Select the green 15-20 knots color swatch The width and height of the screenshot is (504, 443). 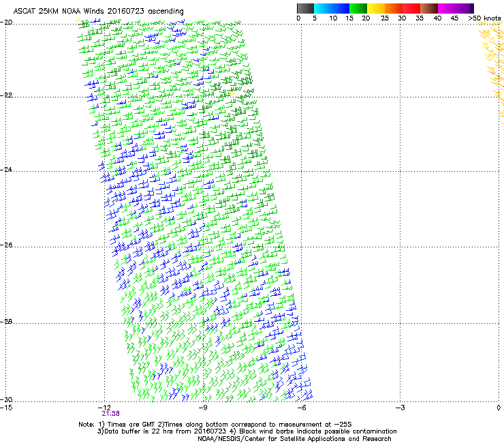(358, 8)
